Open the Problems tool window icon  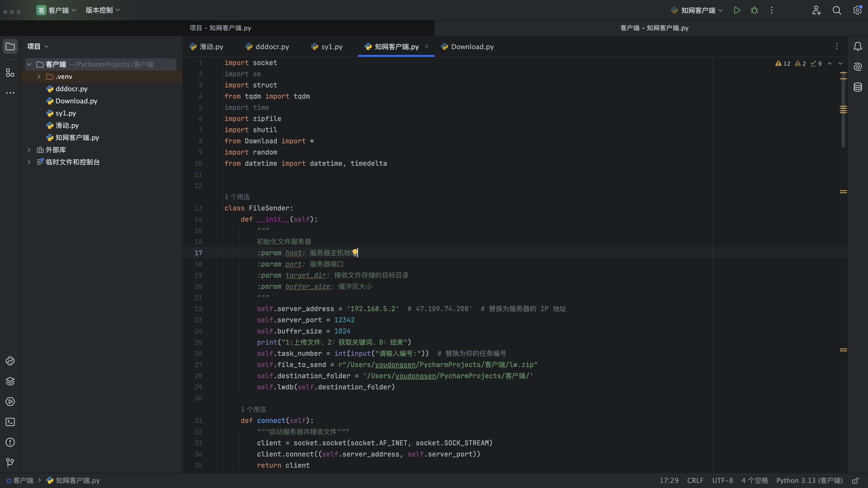coord(10,442)
